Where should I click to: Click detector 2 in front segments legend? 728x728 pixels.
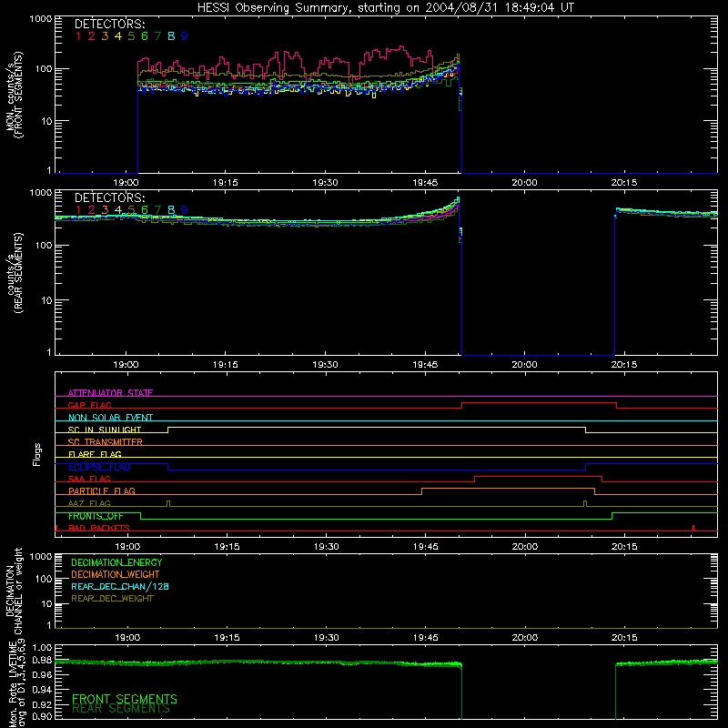coord(92,36)
